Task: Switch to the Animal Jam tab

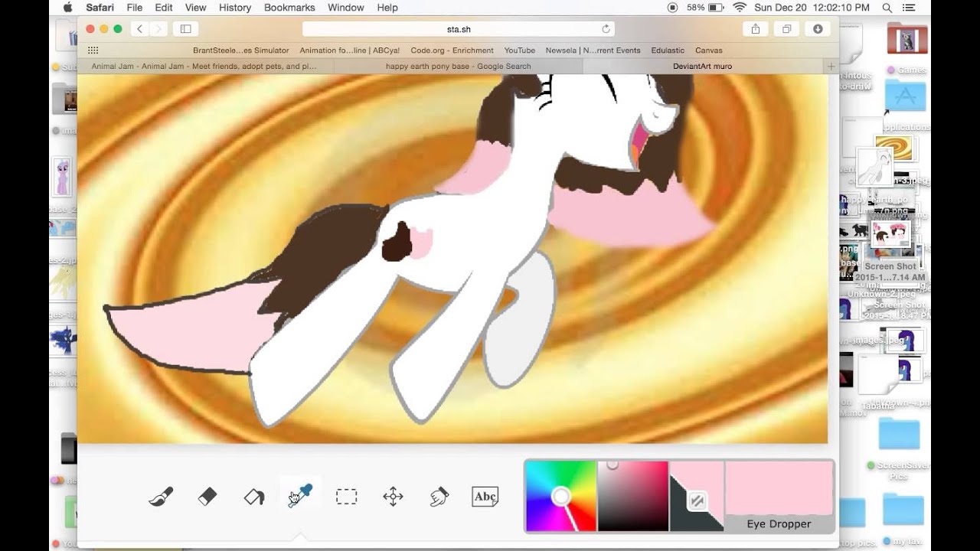Action: click(204, 67)
